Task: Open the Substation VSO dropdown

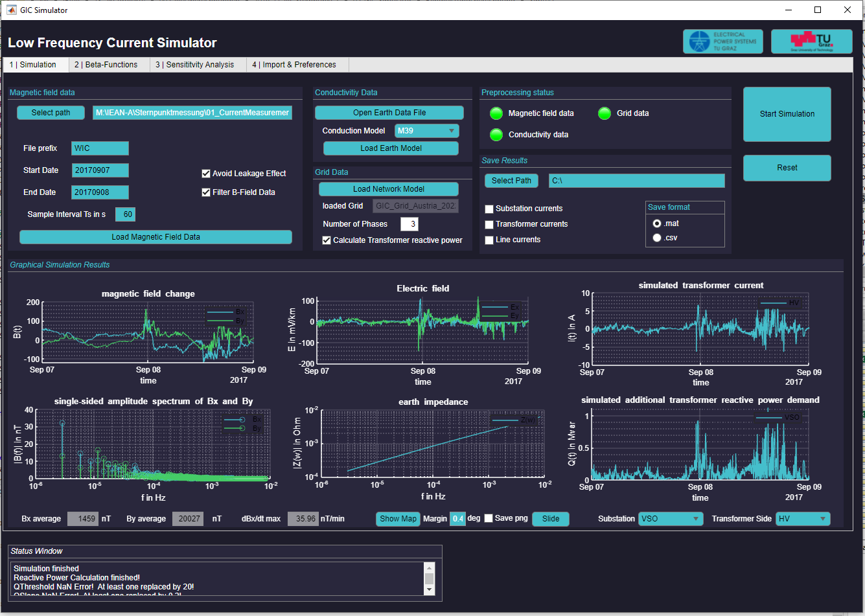Action: [x=671, y=519]
